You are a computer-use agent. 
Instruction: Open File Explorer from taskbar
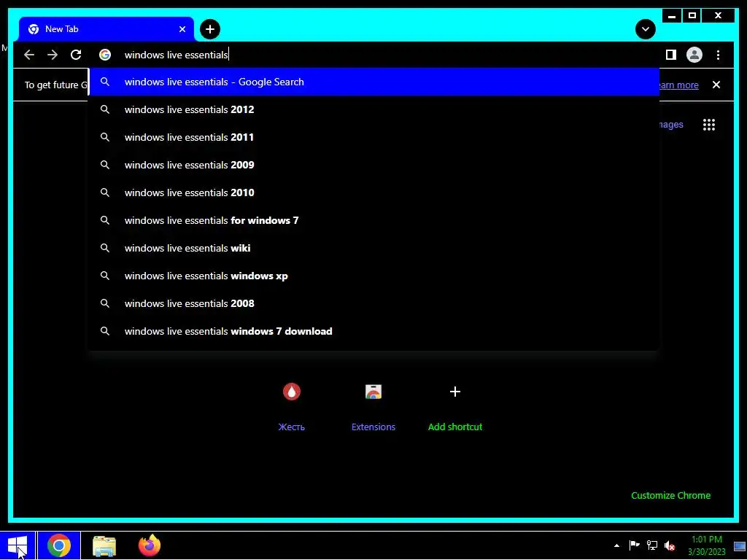pyautogui.click(x=104, y=545)
